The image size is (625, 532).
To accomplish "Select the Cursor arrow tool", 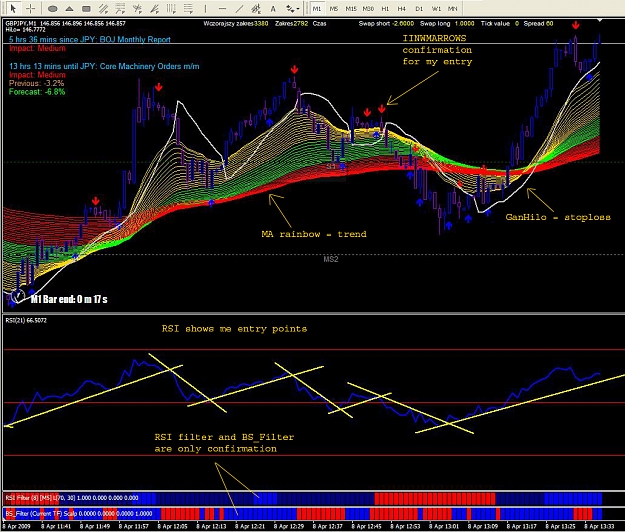I will [x=13, y=8].
